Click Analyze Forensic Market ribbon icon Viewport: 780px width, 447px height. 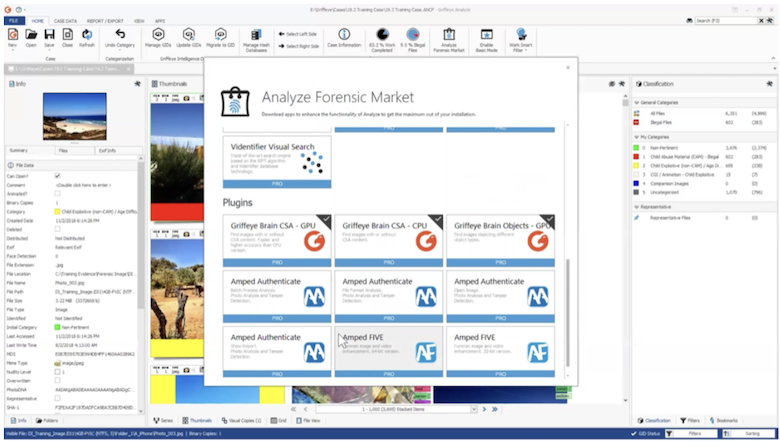pyautogui.click(x=449, y=34)
